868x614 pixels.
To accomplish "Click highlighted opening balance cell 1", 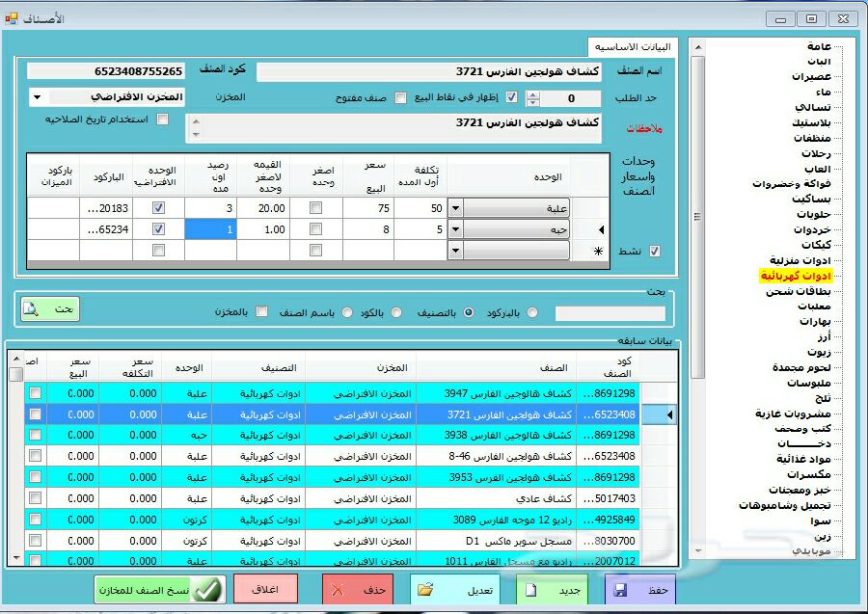I will coord(210,229).
